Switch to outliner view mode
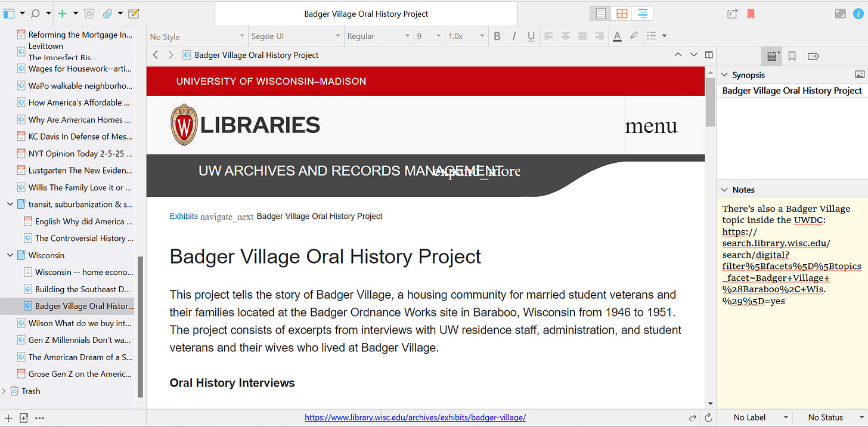This screenshot has height=427, width=868. coord(642,14)
